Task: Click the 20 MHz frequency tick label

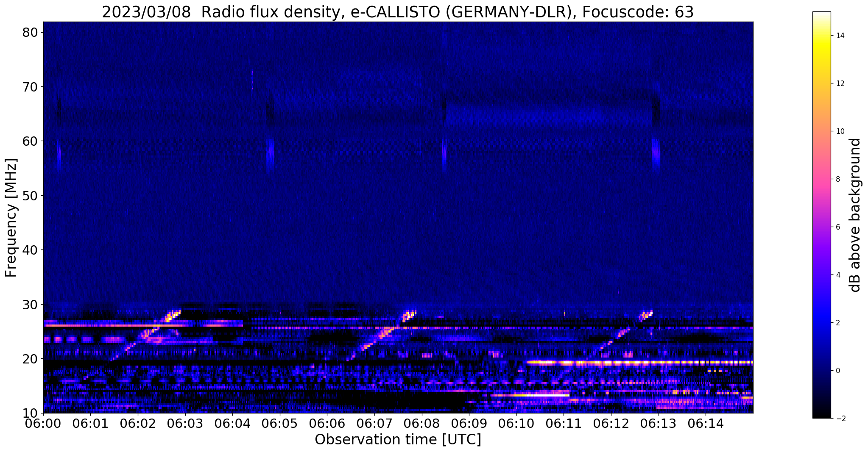Action: coord(30,359)
